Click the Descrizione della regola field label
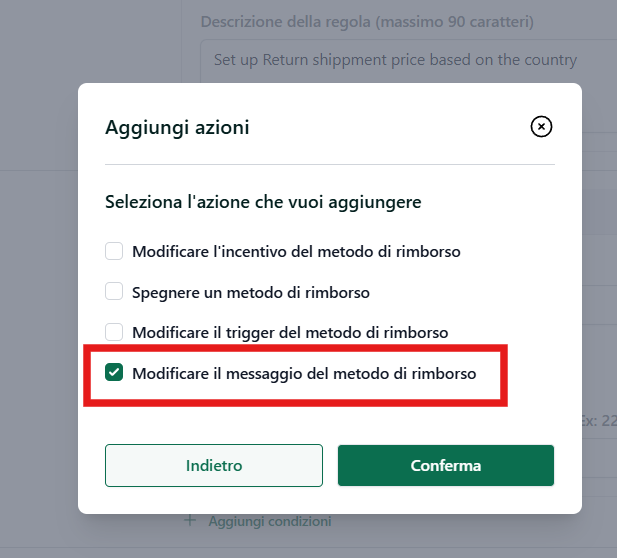Screen dimensions: 617x558 pyautogui.click(x=367, y=22)
